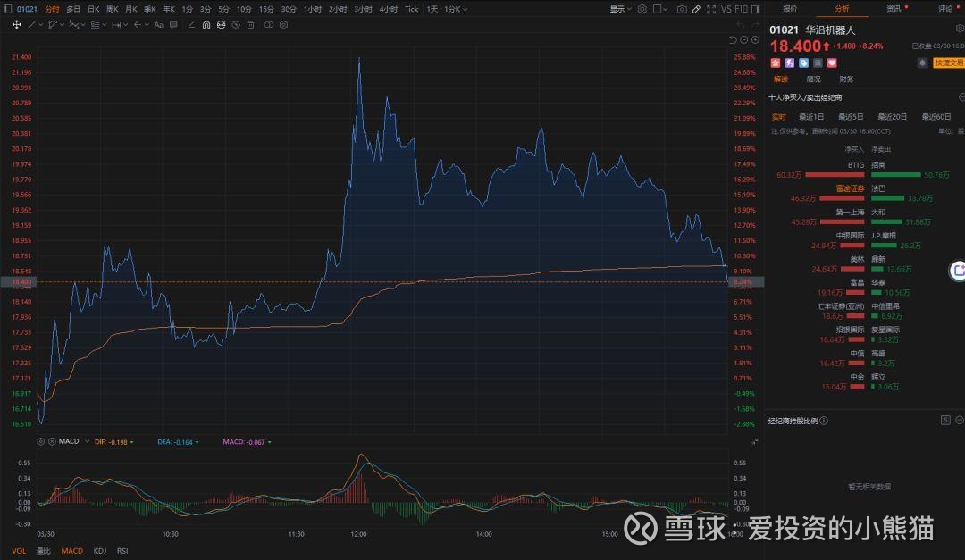This screenshot has width=965, height=560.
Task: Open the chart layout dropdown
Action: click(x=660, y=9)
